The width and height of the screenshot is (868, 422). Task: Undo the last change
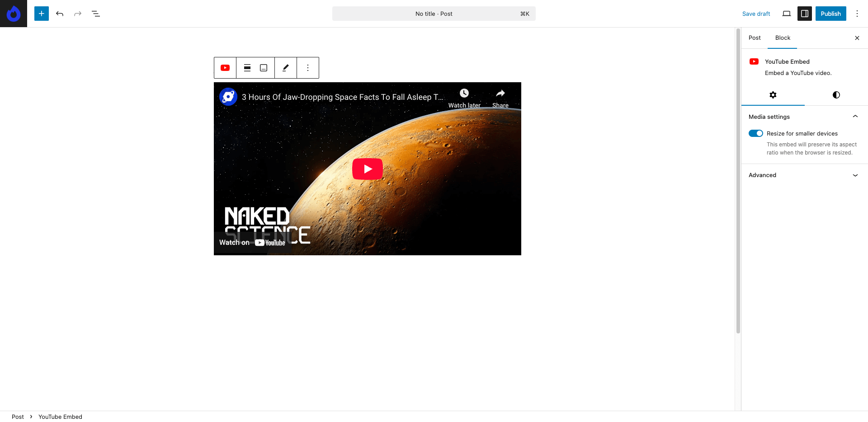[60, 14]
